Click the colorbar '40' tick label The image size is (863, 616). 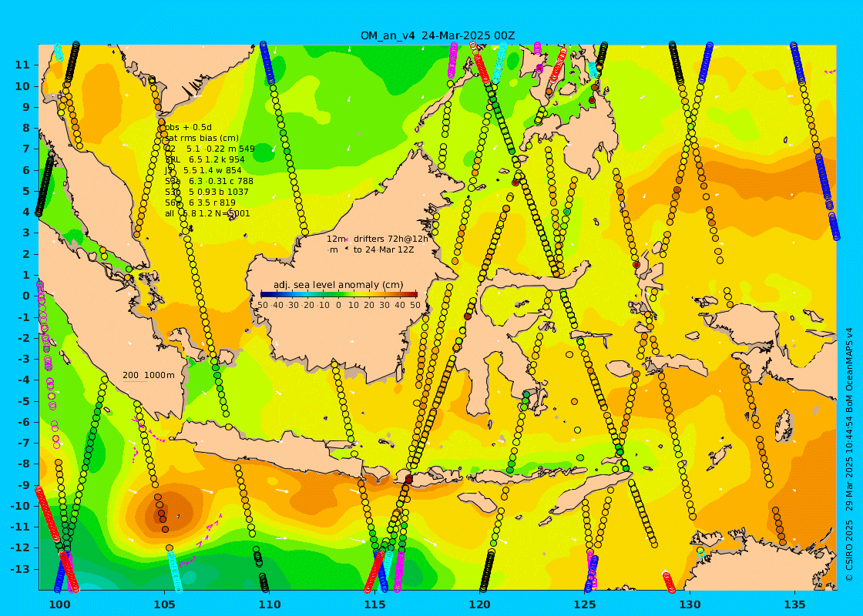tap(400, 305)
